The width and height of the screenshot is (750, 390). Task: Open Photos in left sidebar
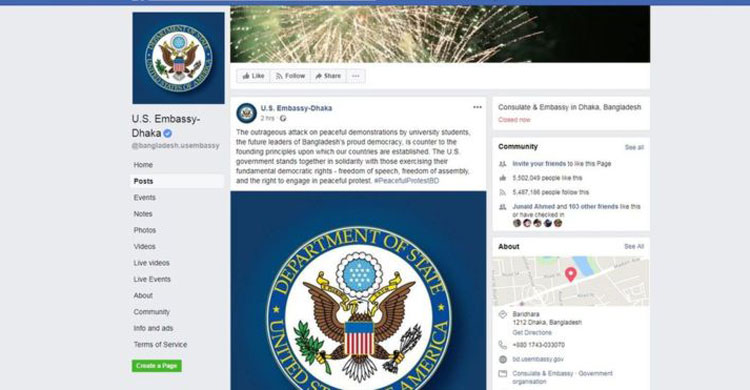(x=145, y=230)
